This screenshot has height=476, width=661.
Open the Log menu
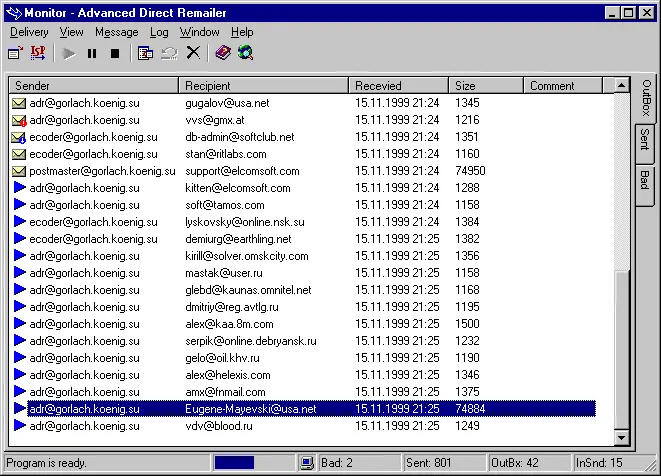(159, 32)
